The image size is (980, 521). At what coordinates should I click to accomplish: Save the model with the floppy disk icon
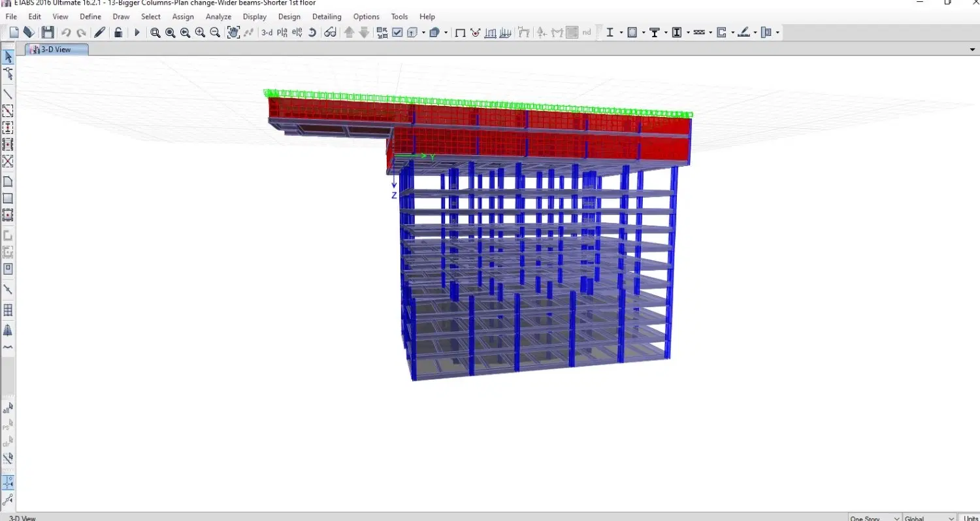point(48,32)
